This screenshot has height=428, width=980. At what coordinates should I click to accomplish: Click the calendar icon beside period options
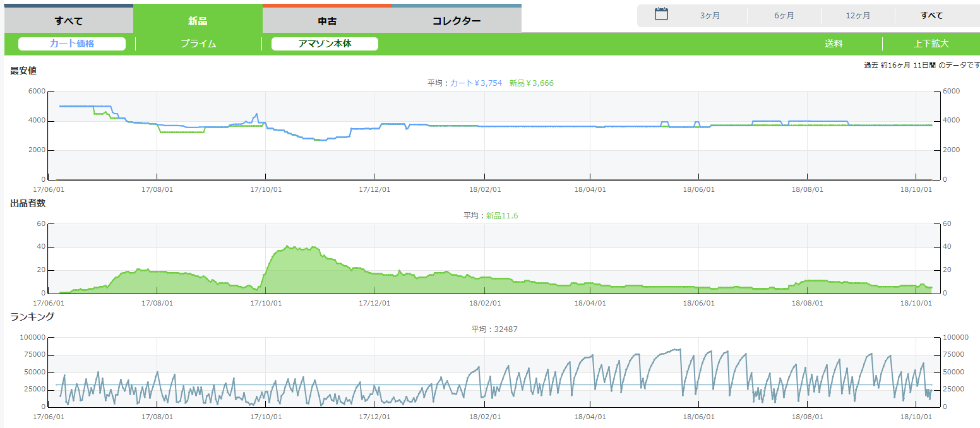[661, 15]
